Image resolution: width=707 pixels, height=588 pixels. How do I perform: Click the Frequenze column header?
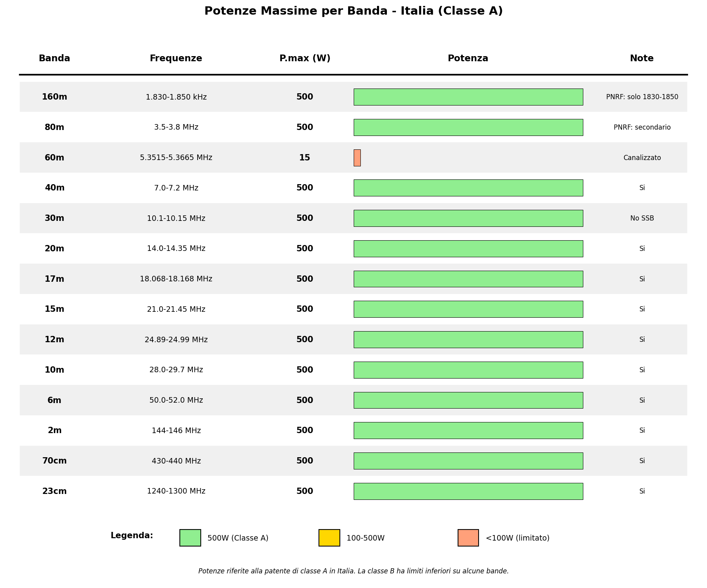coord(176,58)
